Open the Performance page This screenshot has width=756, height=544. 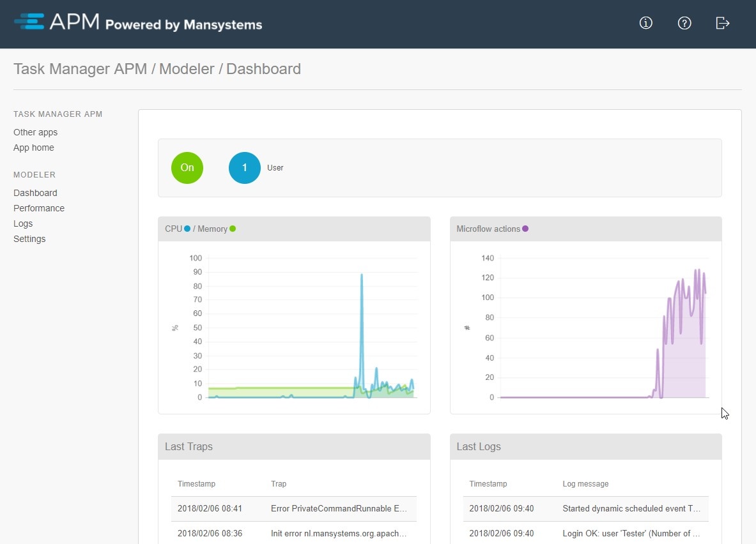(39, 208)
